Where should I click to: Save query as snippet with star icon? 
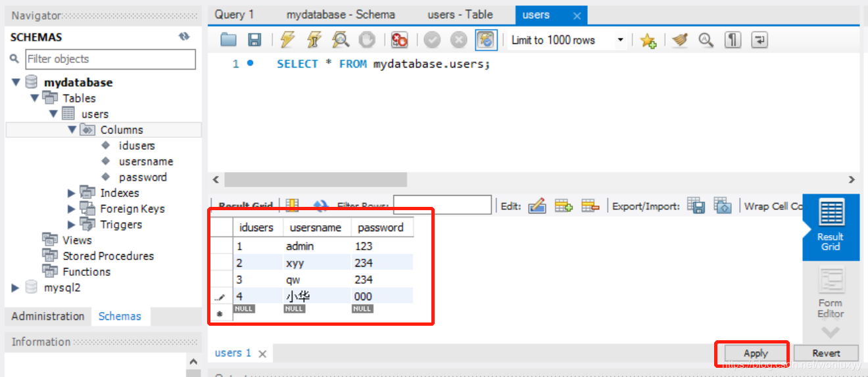pyautogui.click(x=648, y=40)
